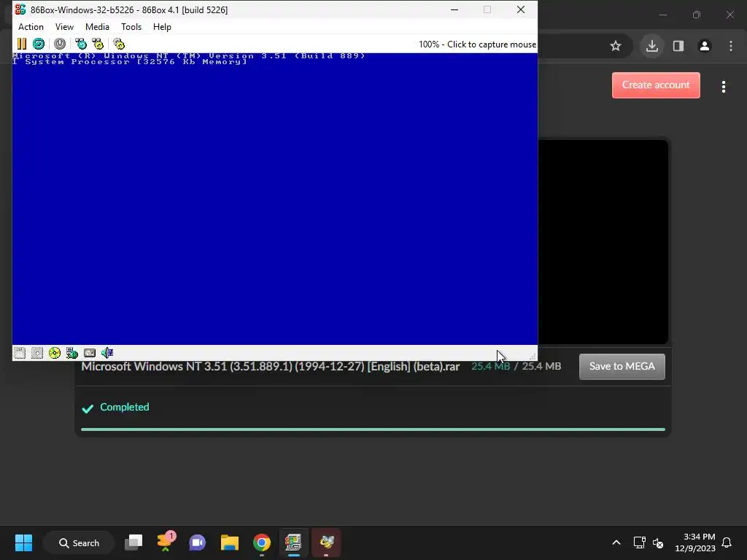The image size is (747, 560).
Task: Click the CD-ROM disc status icon
Action: click(55, 353)
